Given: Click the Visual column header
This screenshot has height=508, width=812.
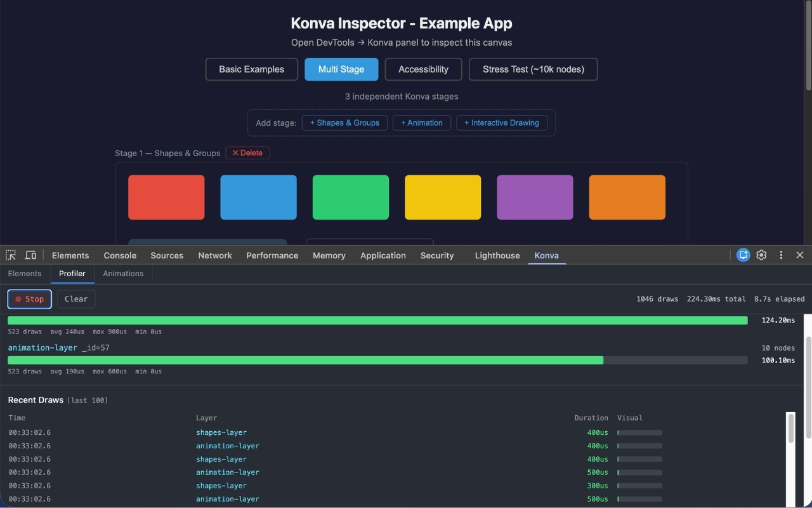Looking at the screenshot, I should coord(630,418).
